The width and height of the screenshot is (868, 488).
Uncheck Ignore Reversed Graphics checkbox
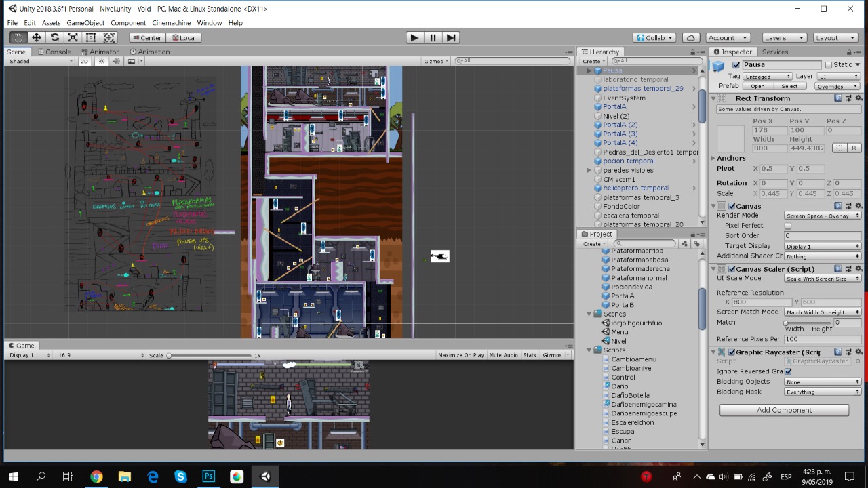[x=788, y=371]
